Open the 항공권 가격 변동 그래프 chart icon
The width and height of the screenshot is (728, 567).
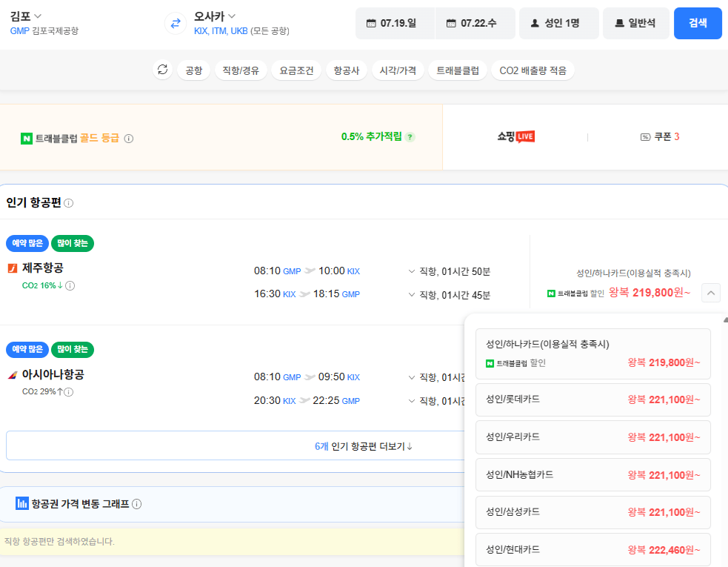click(21, 503)
